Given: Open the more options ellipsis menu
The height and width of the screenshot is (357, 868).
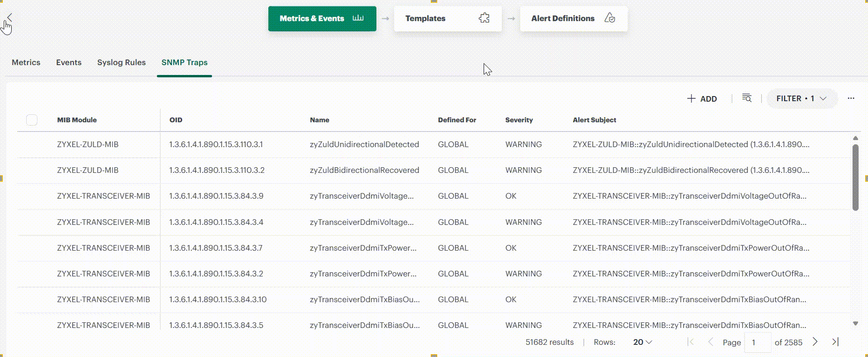Looking at the screenshot, I should (851, 98).
